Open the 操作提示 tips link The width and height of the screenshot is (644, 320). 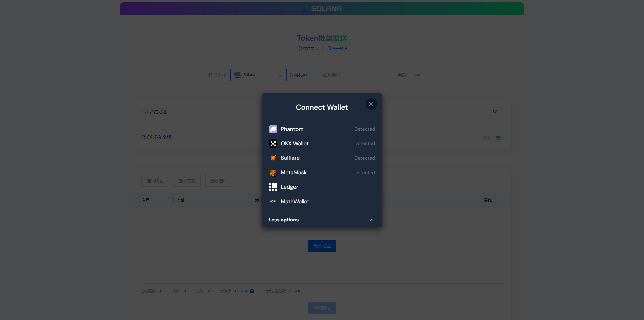pos(308,48)
